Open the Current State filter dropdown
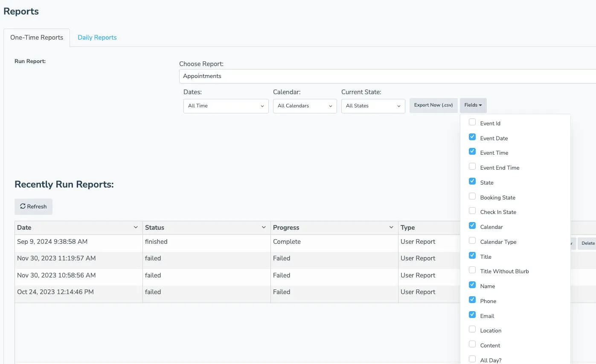Viewport: 596px width, 364px height. pos(373,106)
